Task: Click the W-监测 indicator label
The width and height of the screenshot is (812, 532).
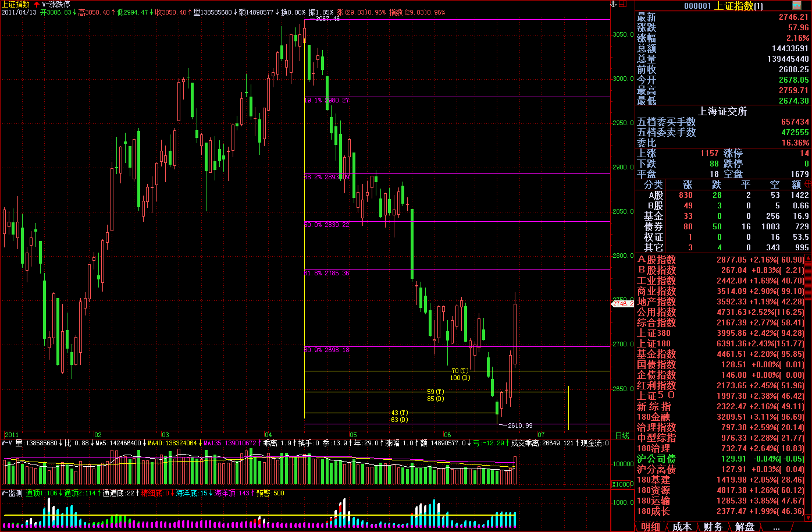Action: tap(12, 493)
